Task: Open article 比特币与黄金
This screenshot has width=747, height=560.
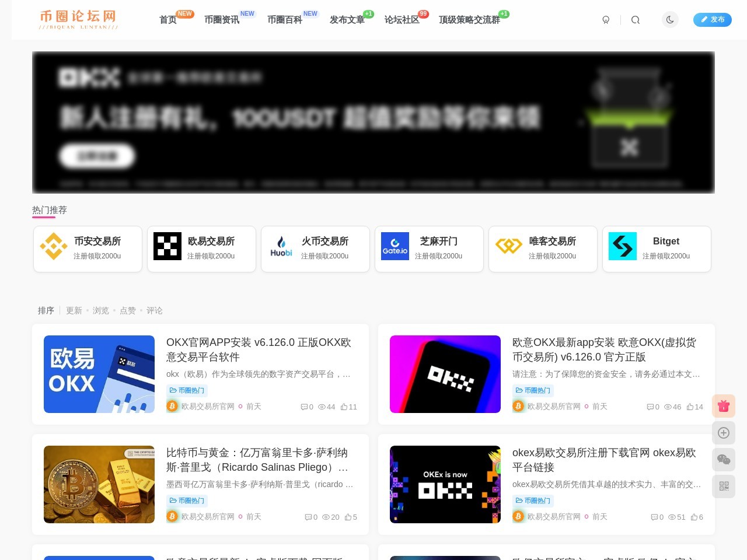Action: pyautogui.click(x=257, y=460)
